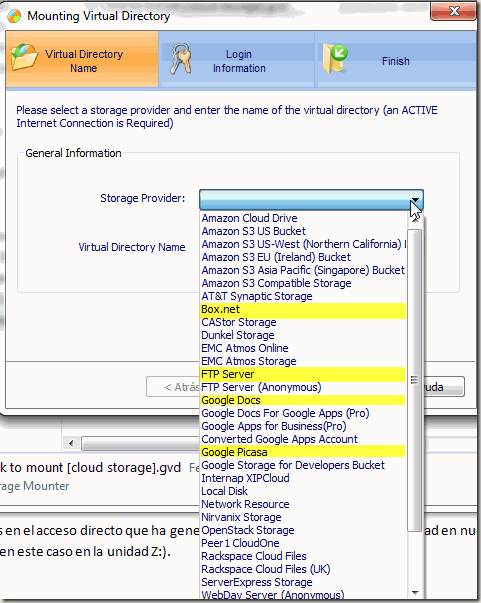Select Nirvanix Storage

pyautogui.click(x=303, y=517)
